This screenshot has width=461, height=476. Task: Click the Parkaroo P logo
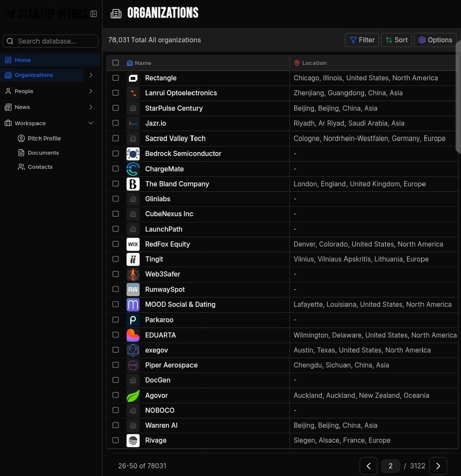[133, 320]
